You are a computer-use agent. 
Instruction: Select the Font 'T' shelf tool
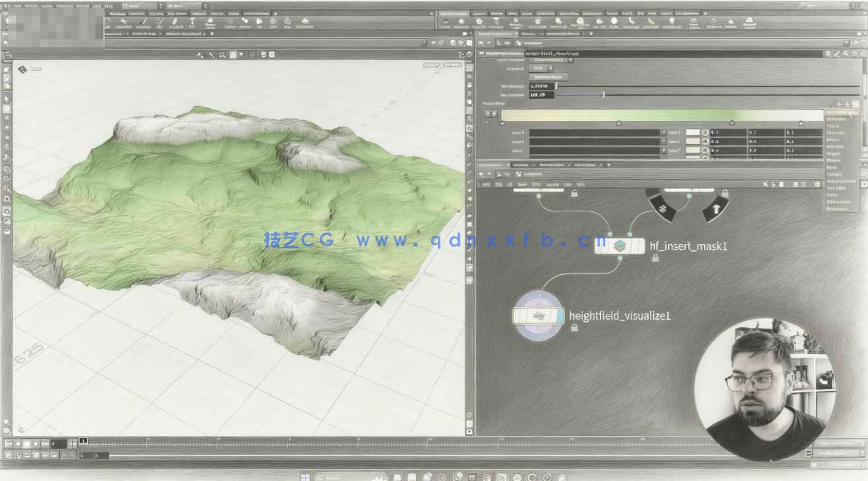pos(192,21)
